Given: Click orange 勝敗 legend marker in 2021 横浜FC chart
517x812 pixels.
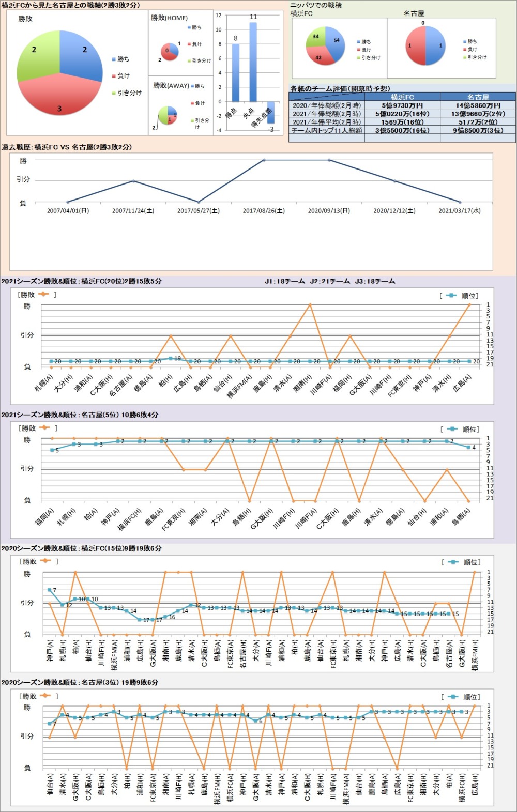Looking at the screenshot, I should (43, 295).
